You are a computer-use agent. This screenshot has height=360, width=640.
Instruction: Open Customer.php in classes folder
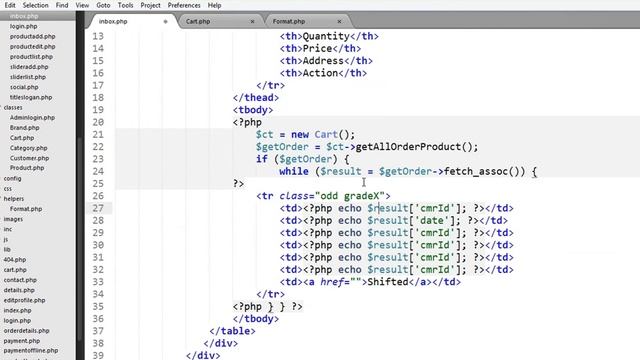29,158
